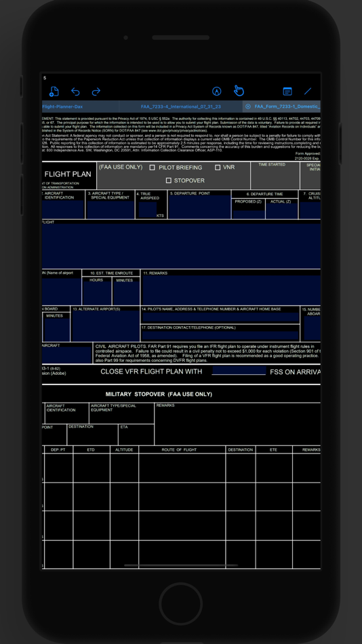Check the Pilot Briefing checkbox
The image size is (362, 644).
[x=152, y=167]
